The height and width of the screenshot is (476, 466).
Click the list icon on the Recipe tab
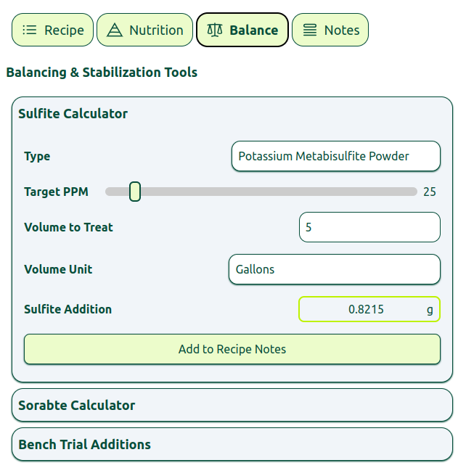click(30, 30)
